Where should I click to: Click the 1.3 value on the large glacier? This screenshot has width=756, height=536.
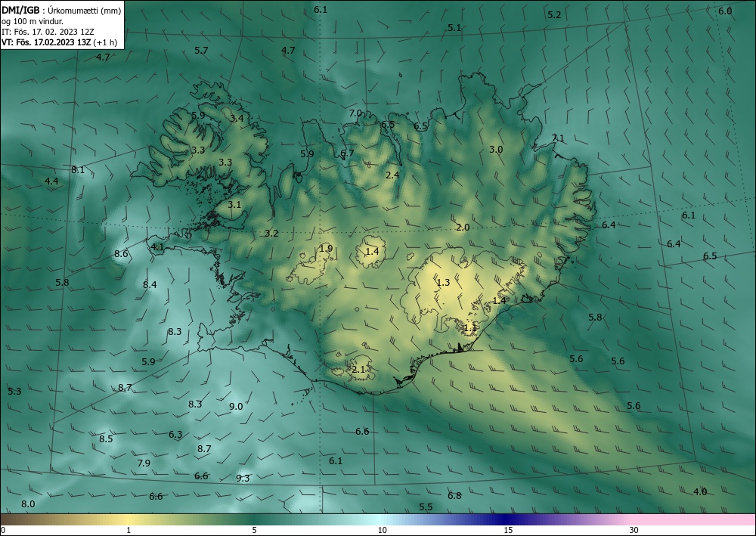pos(443,283)
